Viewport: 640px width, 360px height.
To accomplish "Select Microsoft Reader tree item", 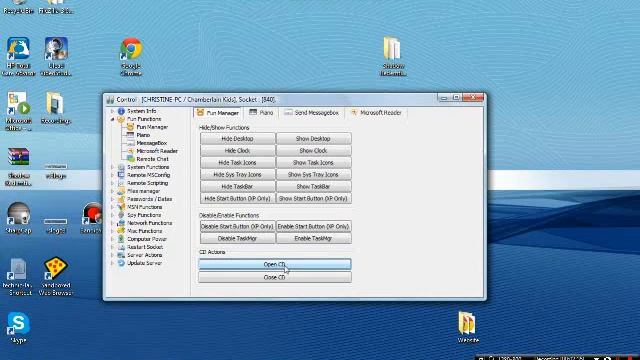I will [157, 151].
